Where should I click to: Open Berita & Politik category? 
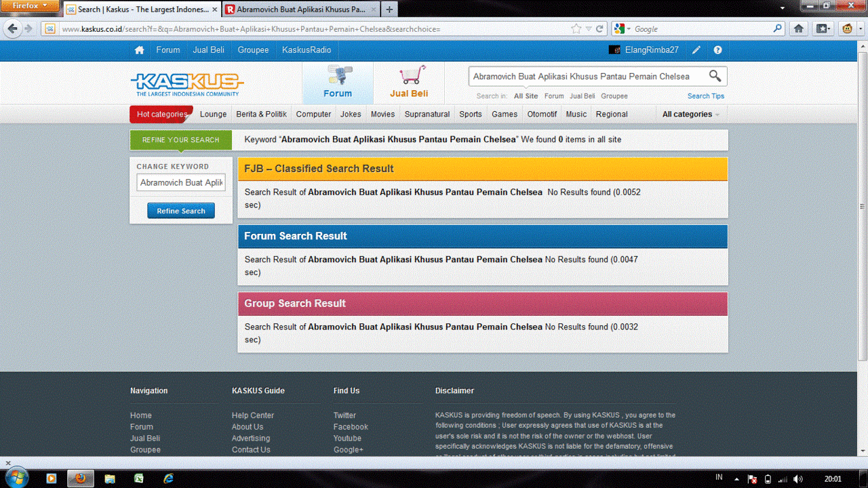pos(261,115)
